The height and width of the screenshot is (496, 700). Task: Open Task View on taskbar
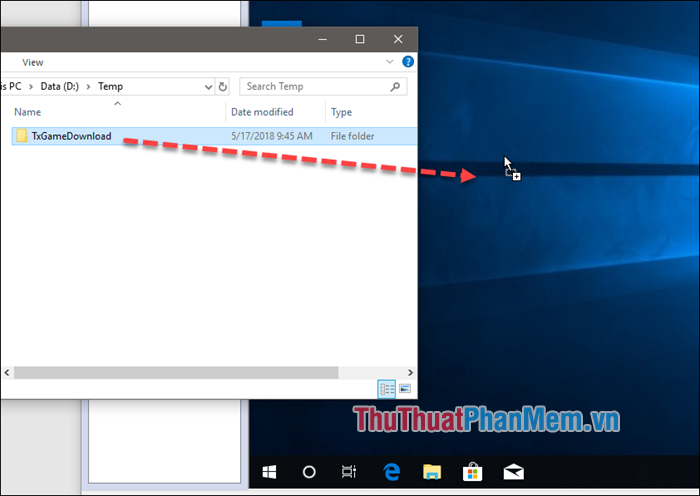[349, 472]
